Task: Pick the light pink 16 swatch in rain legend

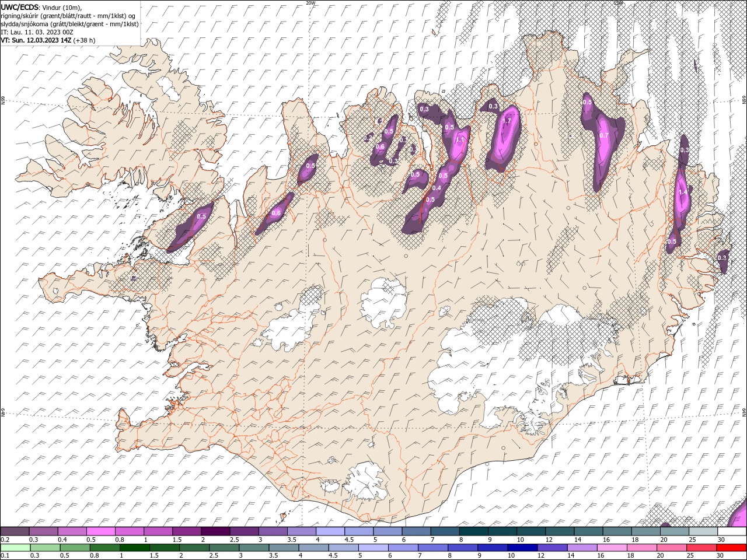Action: coord(612,548)
